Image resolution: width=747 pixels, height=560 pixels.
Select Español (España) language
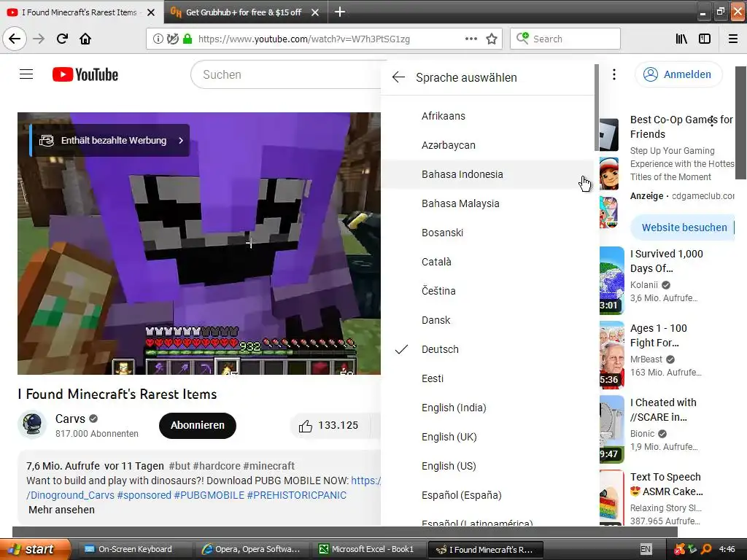[487, 495]
